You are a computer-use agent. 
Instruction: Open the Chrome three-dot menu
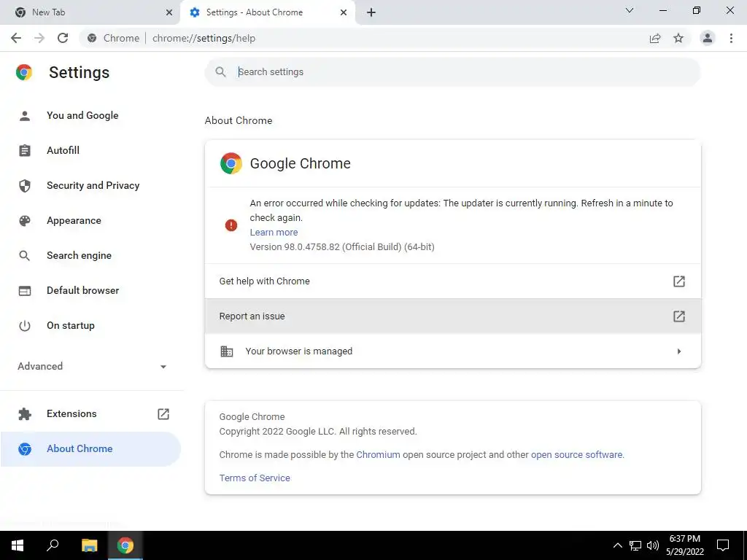click(x=731, y=38)
